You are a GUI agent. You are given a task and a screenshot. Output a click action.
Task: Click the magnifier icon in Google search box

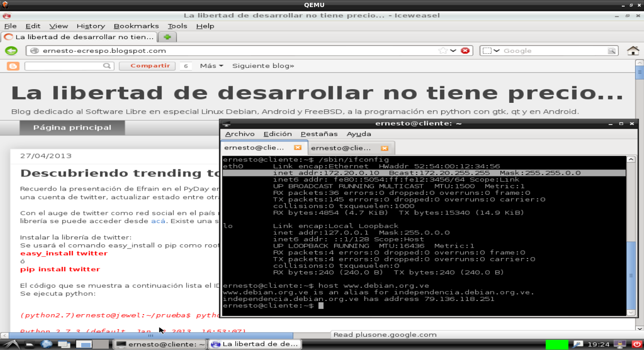tap(611, 51)
